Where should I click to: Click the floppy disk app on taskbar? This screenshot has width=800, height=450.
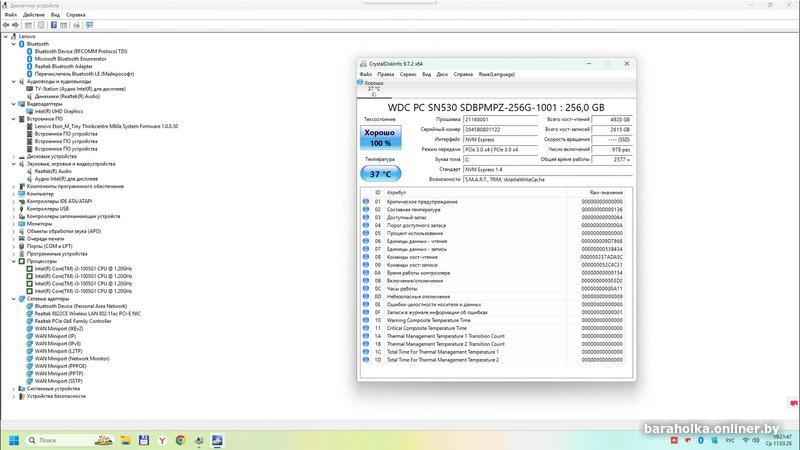pos(144,440)
